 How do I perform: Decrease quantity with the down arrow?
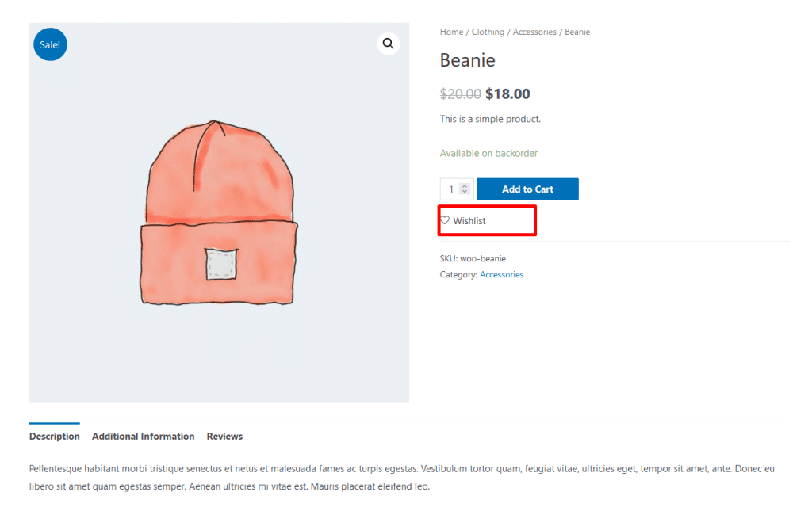465,193
